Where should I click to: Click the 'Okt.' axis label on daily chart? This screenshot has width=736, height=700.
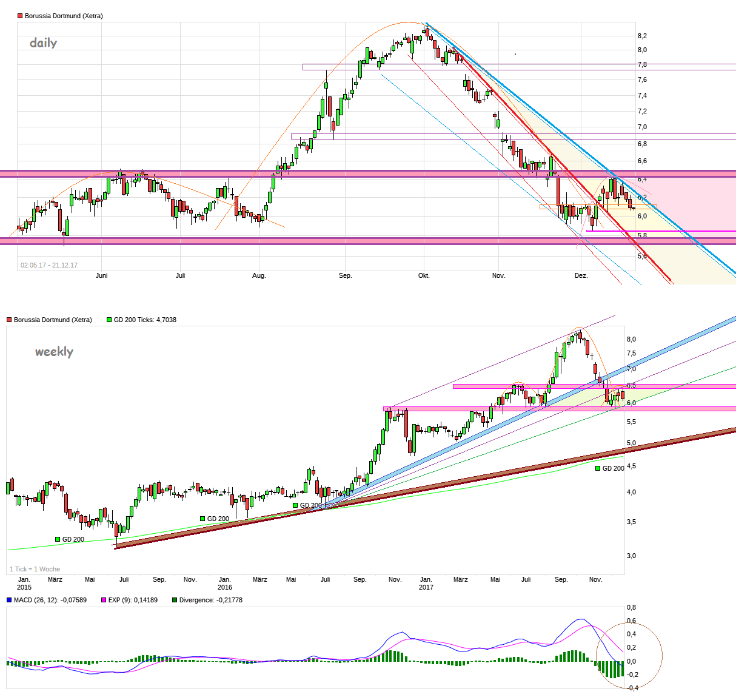pos(424,275)
